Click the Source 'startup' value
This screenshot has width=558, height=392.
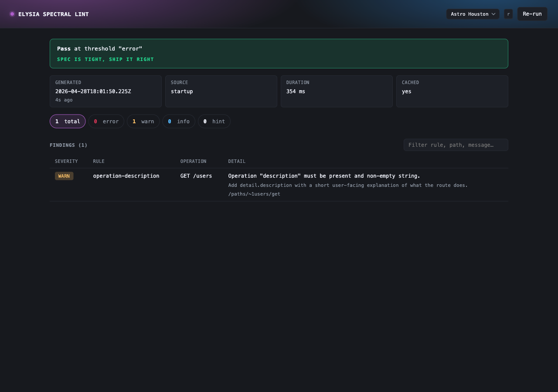coord(182,91)
